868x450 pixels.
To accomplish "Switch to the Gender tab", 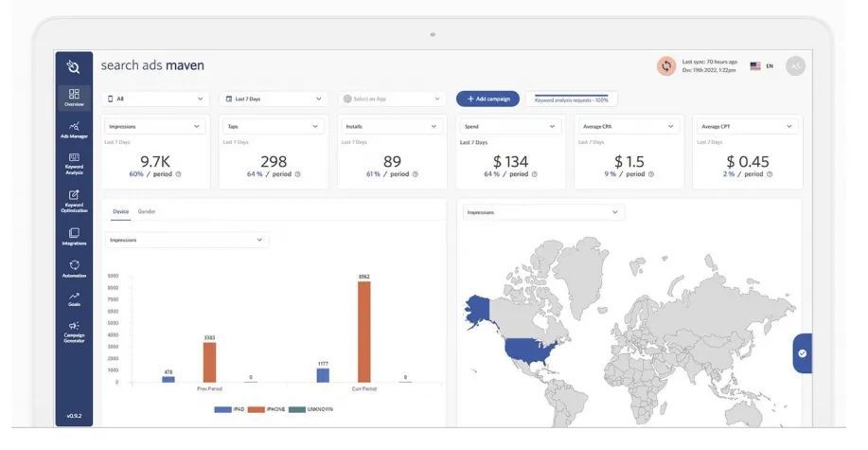I will 147,211.
